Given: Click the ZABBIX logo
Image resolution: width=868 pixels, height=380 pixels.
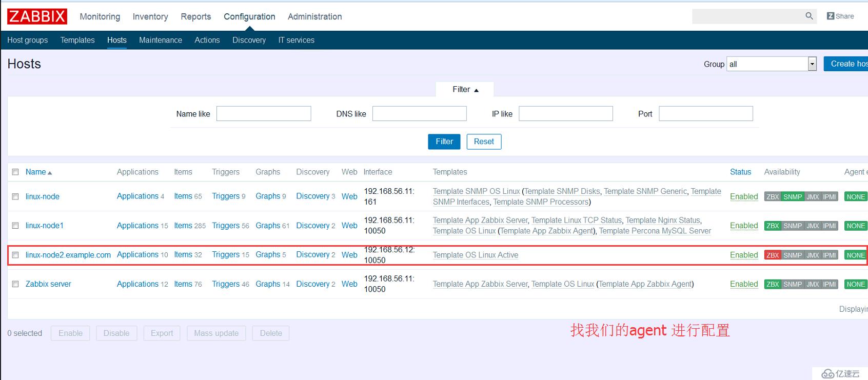Looking at the screenshot, I should (37, 16).
